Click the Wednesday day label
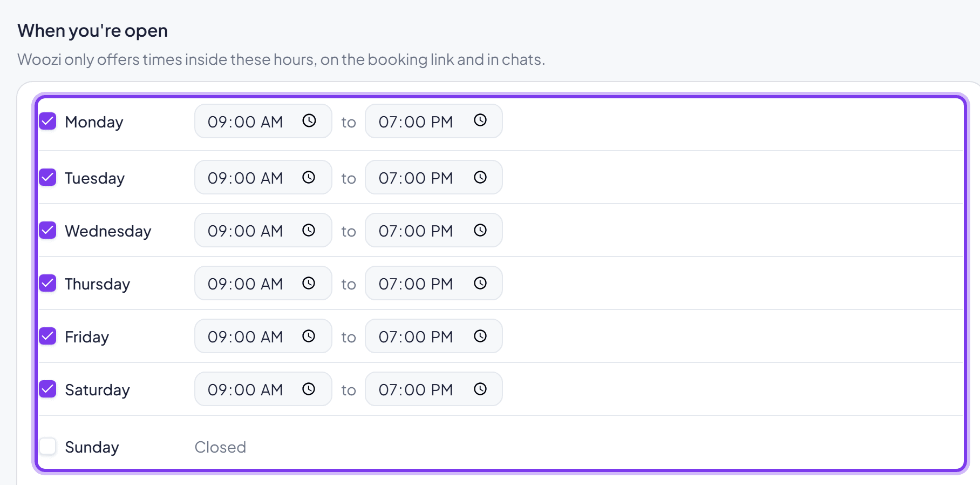Screen dimensions: 980x485 (108, 231)
